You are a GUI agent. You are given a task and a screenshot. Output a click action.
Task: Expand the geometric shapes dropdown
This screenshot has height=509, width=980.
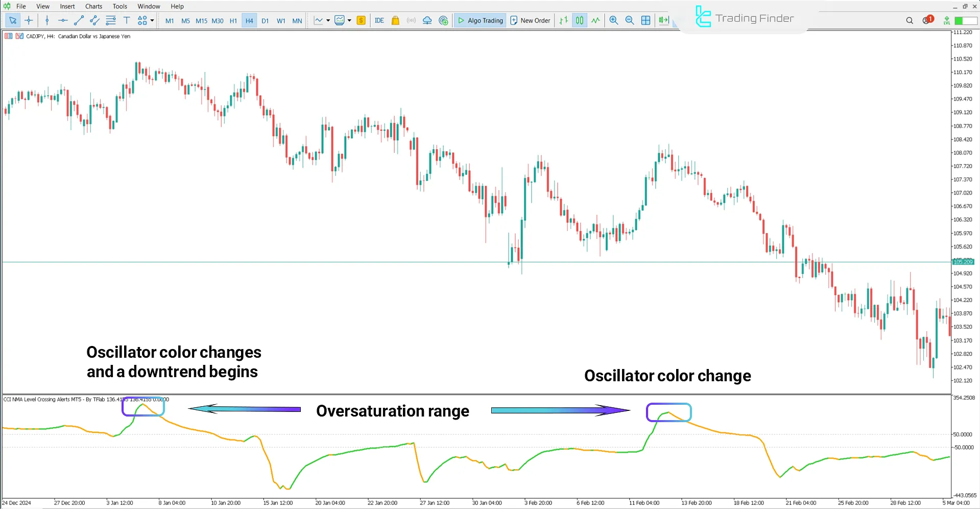151,20
